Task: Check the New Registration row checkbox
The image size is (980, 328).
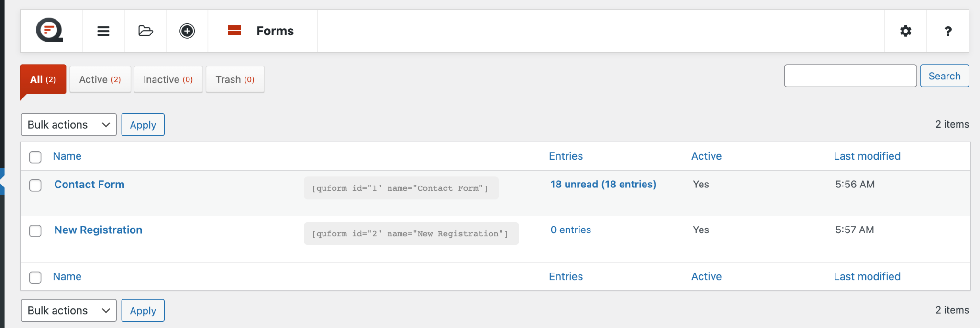Action: coord(35,231)
